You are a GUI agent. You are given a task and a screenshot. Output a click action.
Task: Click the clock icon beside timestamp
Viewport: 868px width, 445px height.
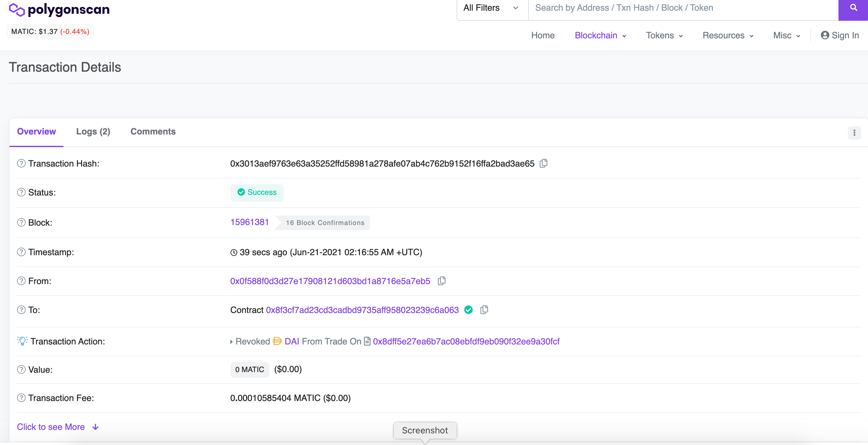click(234, 252)
